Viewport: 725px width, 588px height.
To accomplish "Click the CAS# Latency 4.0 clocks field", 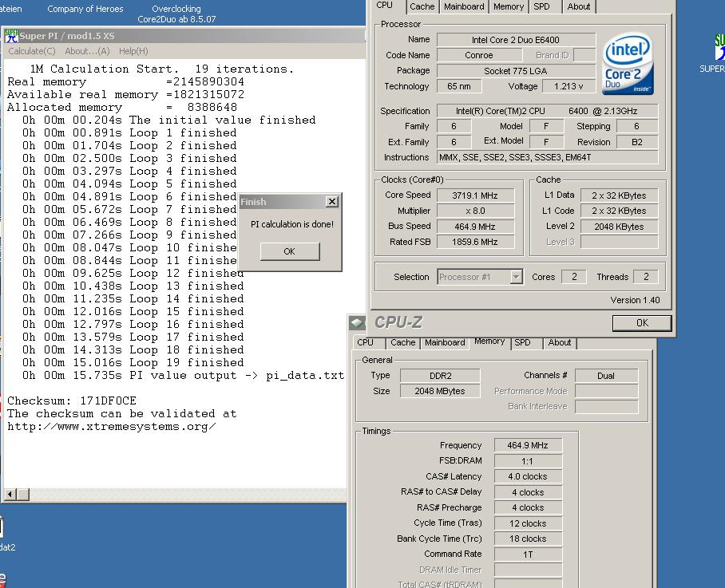I will point(528,476).
